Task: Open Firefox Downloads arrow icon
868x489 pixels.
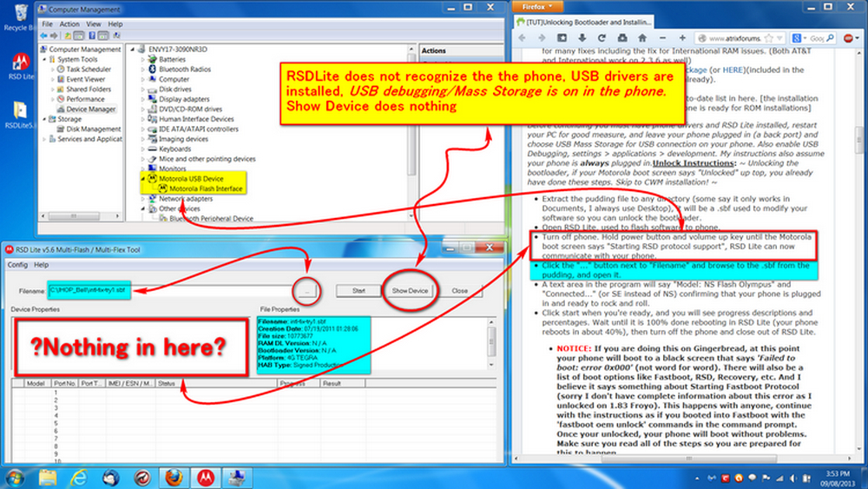Action: 582,37
